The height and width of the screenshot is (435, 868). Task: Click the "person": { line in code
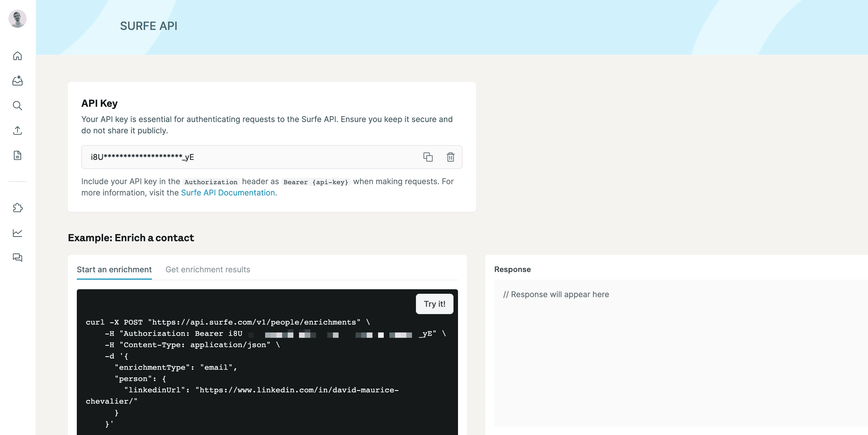pyautogui.click(x=140, y=379)
